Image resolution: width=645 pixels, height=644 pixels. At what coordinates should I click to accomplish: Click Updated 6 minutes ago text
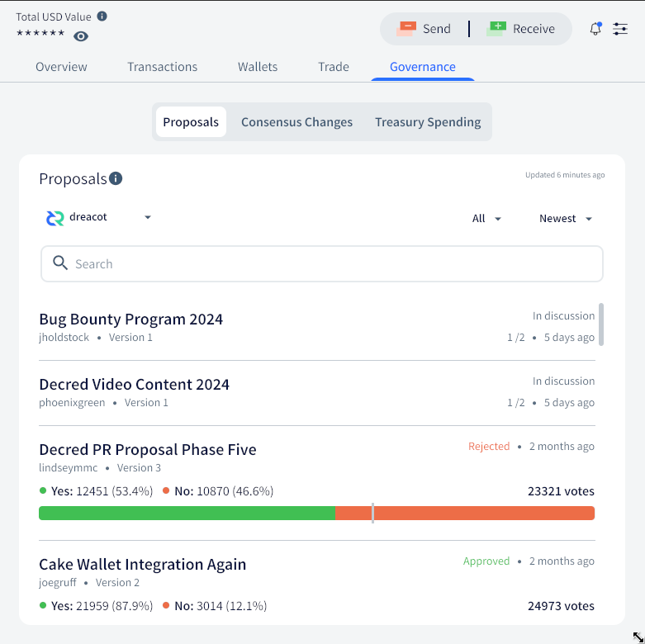point(565,175)
